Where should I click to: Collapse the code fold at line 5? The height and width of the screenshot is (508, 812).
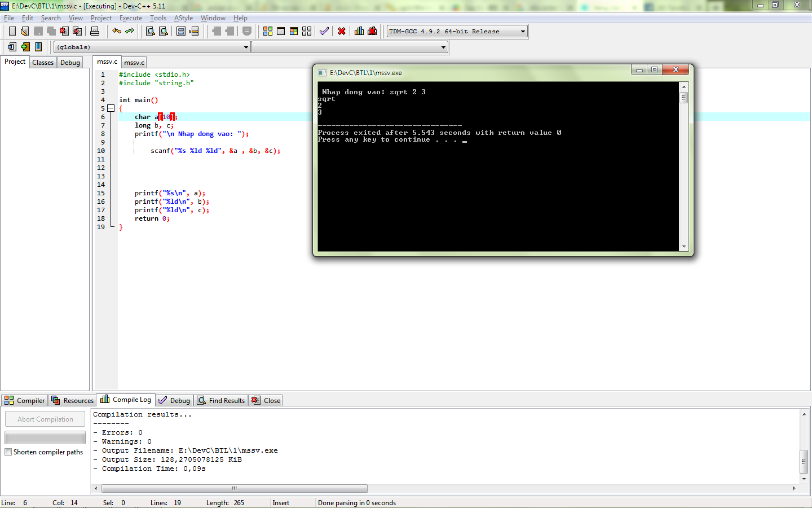pos(111,108)
